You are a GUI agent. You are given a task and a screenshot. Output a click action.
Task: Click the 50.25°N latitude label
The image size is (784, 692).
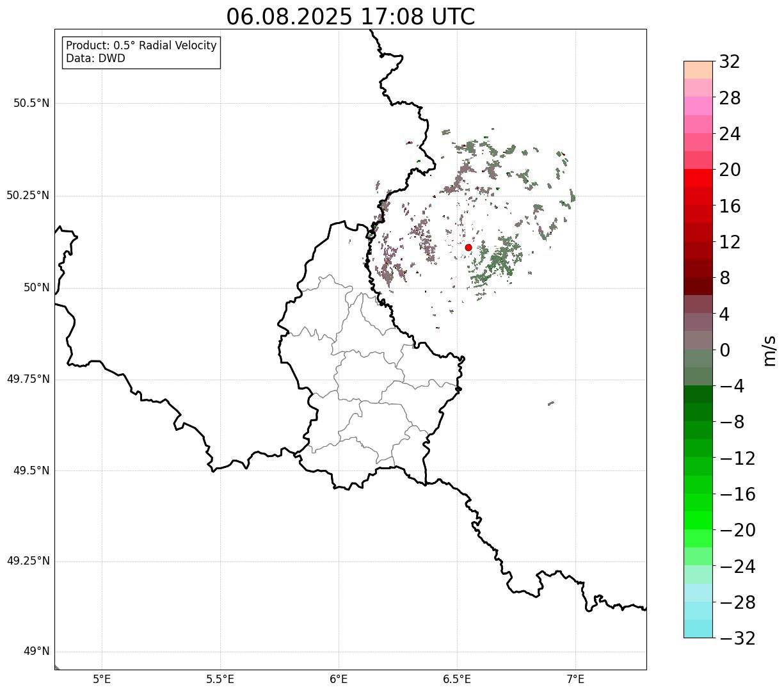[x=28, y=195]
